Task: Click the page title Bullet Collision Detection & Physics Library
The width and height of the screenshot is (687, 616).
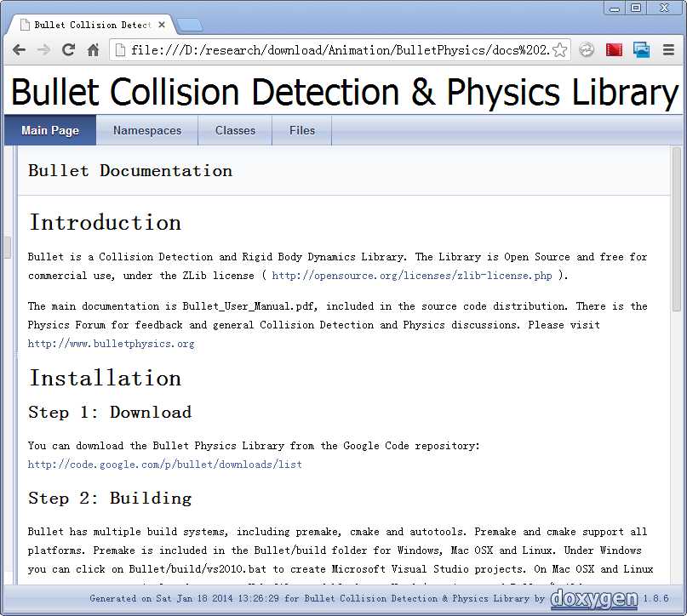Action: pyautogui.click(x=345, y=92)
